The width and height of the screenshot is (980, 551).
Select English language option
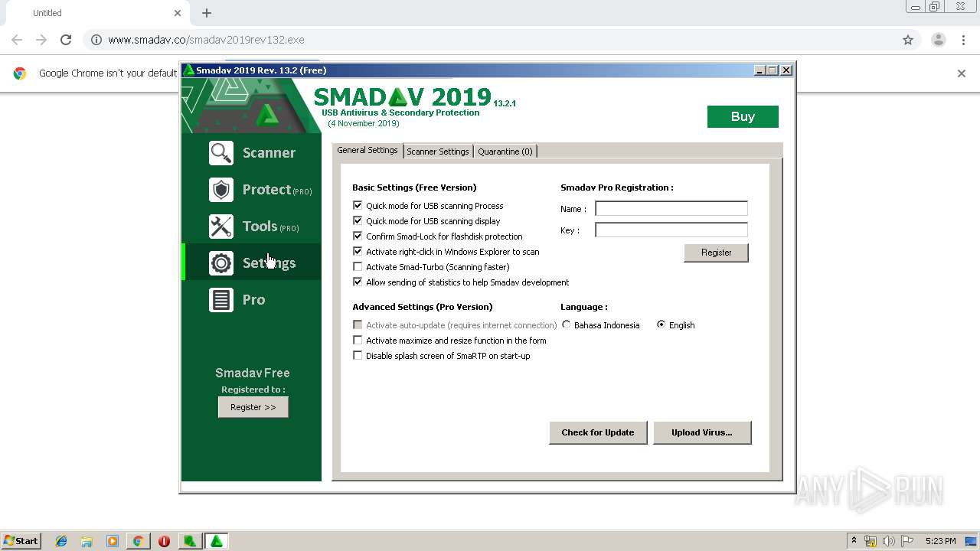pos(661,324)
